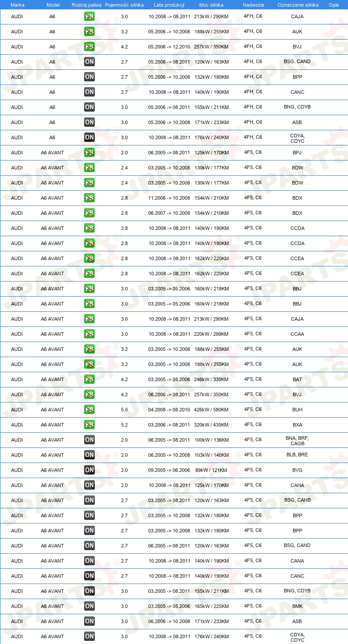348x644 pixels.
Task: Click the Nadwozie column header
Action: click(x=253, y=5)
